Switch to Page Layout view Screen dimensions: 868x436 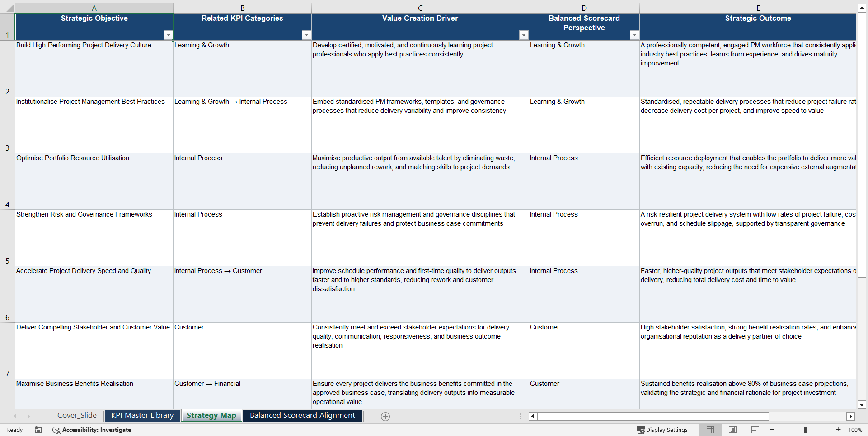pos(732,430)
